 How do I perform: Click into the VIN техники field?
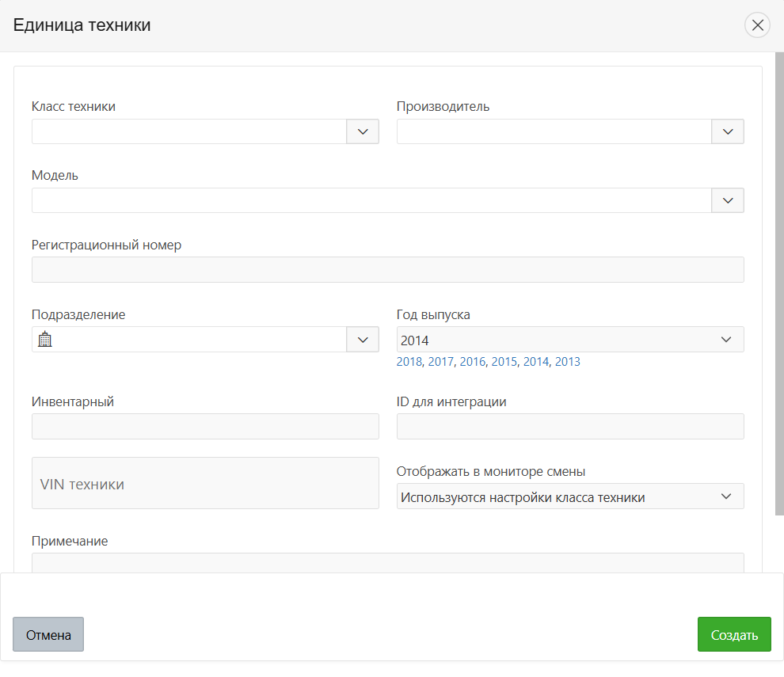pos(205,483)
